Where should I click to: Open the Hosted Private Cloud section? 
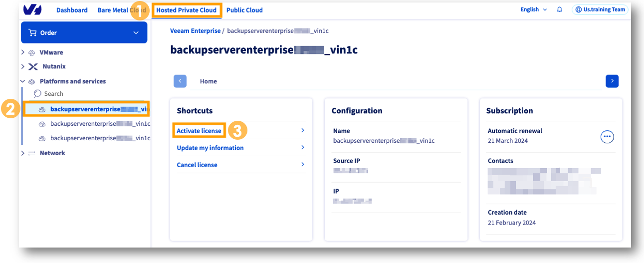pos(187,10)
